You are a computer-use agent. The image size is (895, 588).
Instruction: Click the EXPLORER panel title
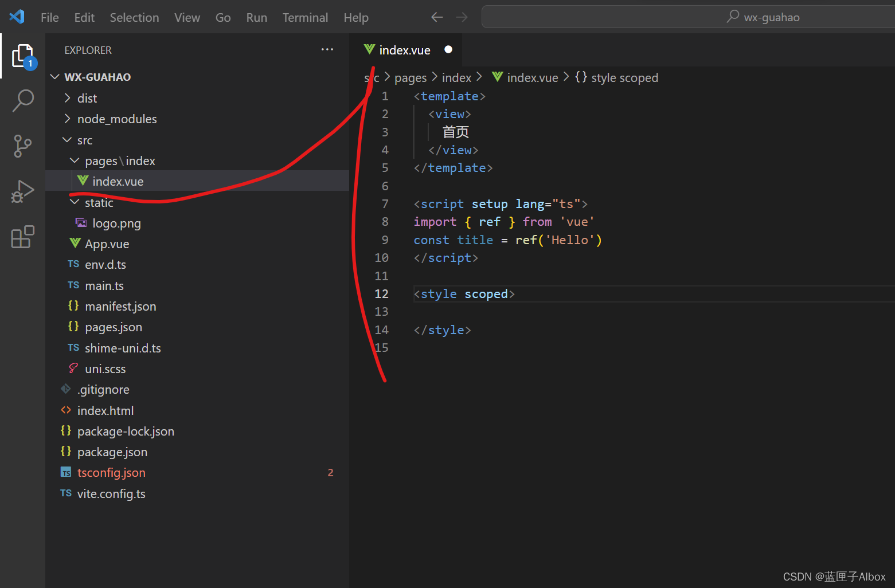point(88,50)
